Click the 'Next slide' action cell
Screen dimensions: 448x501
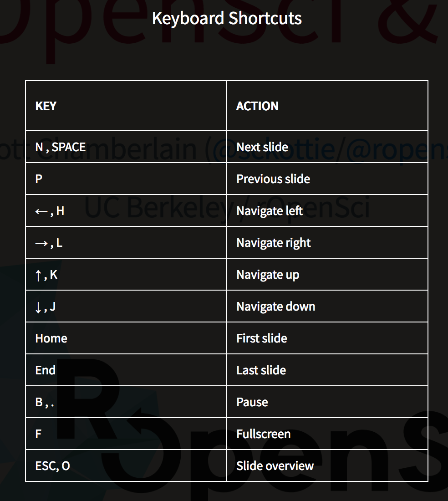327,147
